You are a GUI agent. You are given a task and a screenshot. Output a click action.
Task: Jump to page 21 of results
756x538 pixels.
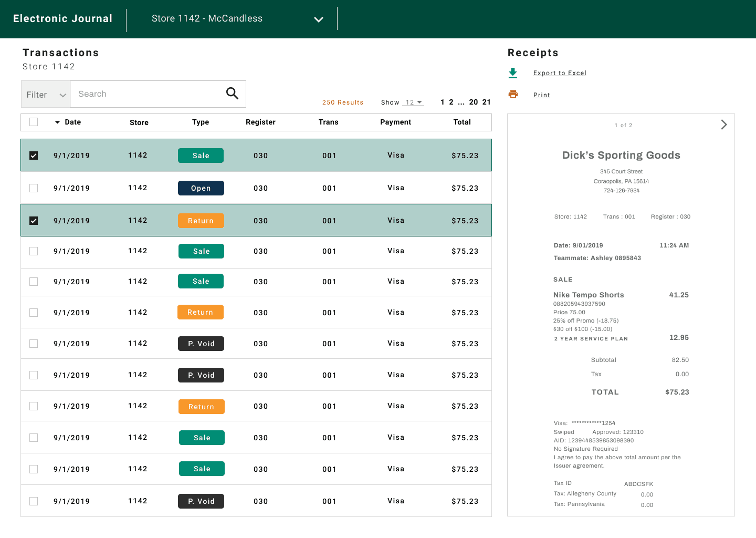tap(487, 102)
